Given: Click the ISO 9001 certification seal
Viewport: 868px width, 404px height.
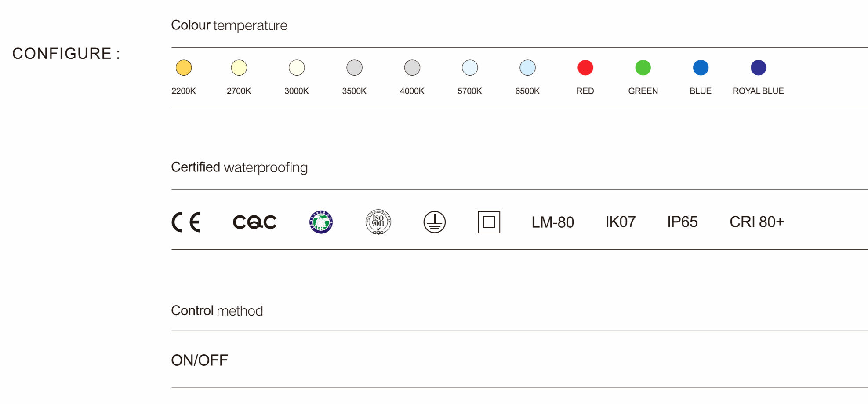Looking at the screenshot, I should point(378,222).
